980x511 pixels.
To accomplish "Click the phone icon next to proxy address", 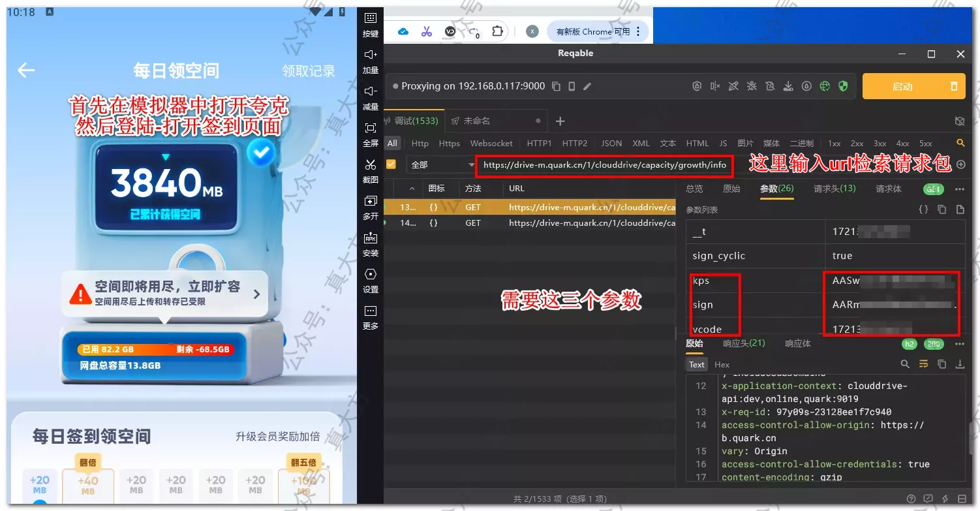I will click(x=572, y=86).
